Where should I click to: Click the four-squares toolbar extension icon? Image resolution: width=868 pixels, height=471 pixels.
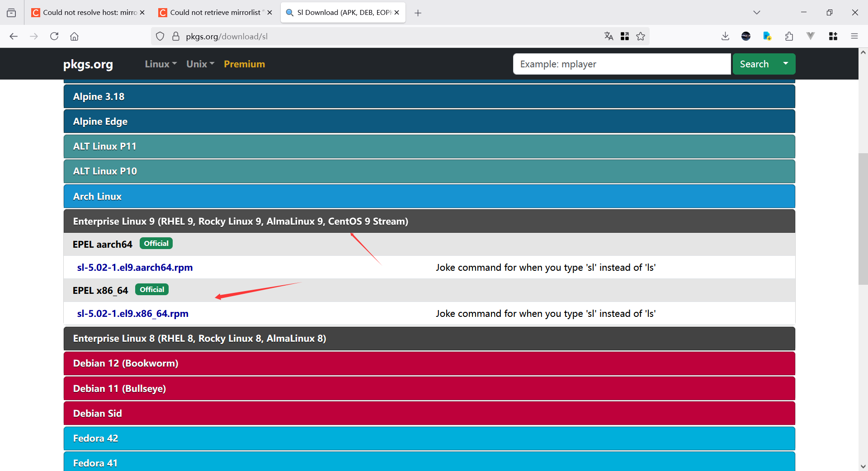[833, 36]
